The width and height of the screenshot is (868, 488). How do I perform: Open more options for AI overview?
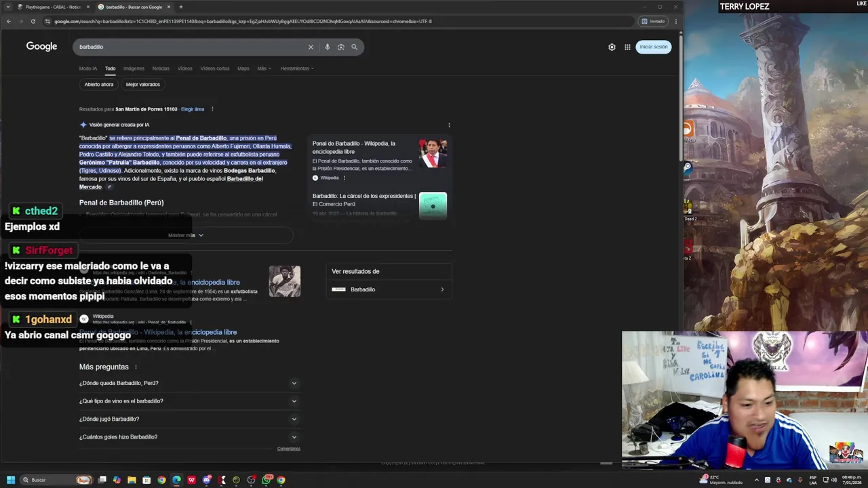pos(449,125)
